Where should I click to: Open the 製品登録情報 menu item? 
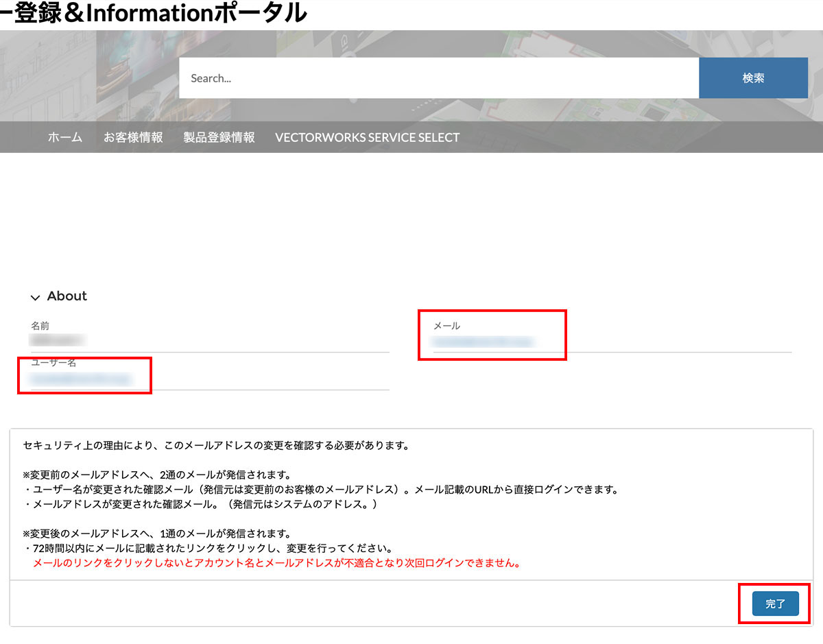pyautogui.click(x=219, y=137)
